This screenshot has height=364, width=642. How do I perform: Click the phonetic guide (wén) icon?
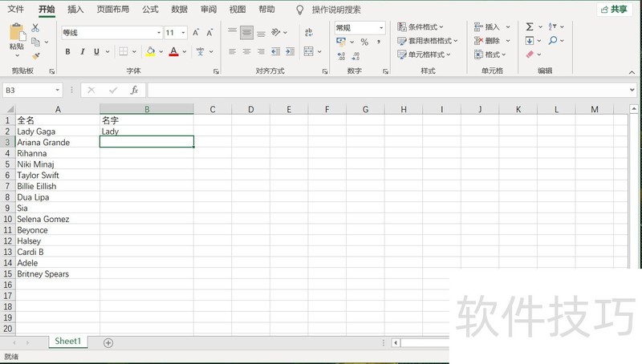[200, 51]
